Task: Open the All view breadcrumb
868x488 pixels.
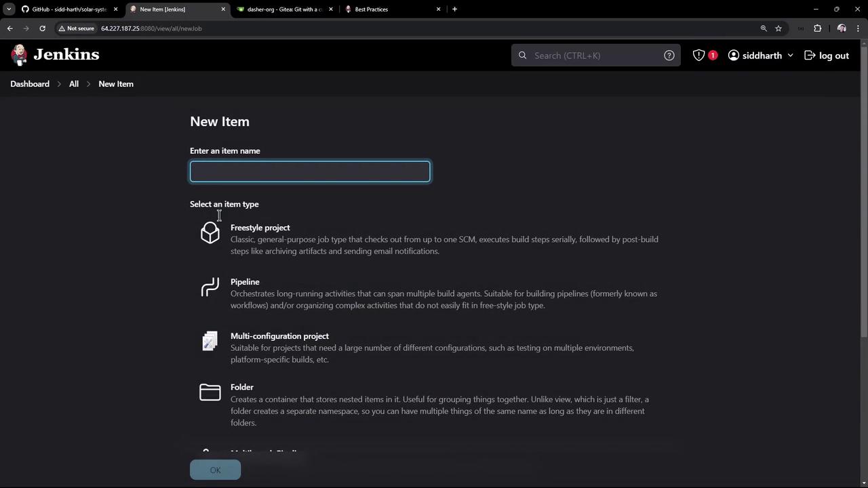Action: tap(74, 84)
